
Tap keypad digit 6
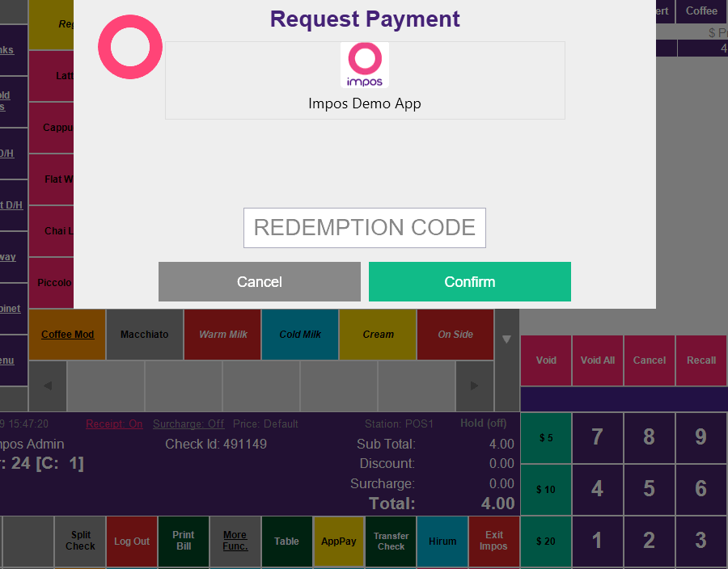click(x=701, y=489)
